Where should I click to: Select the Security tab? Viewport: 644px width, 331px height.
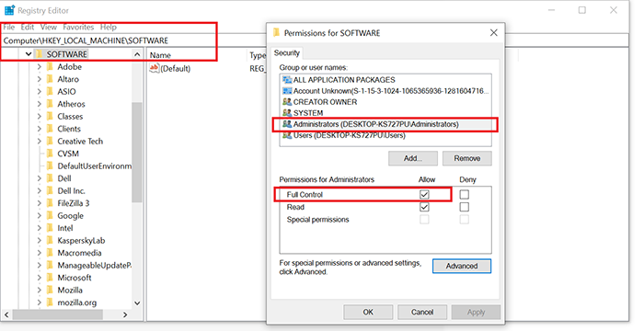(287, 53)
